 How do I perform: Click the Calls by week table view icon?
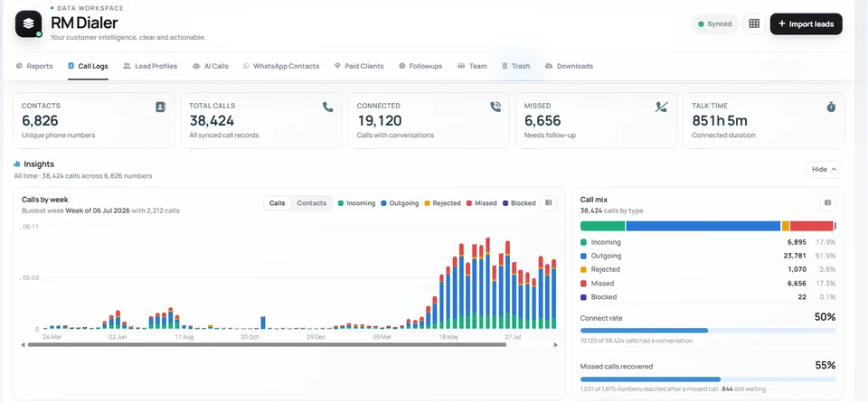(x=549, y=203)
